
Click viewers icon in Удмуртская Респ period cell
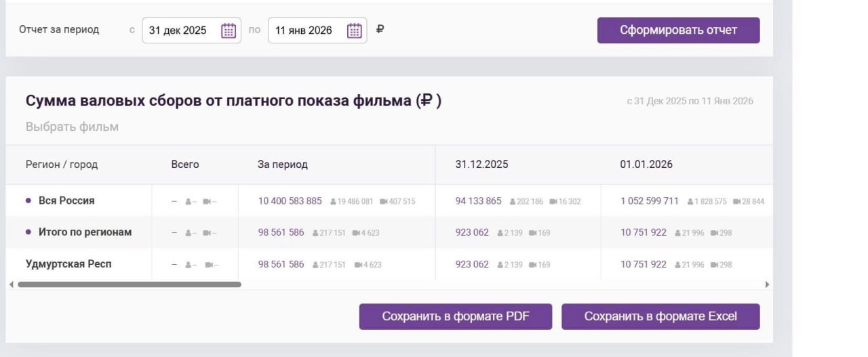(315, 265)
